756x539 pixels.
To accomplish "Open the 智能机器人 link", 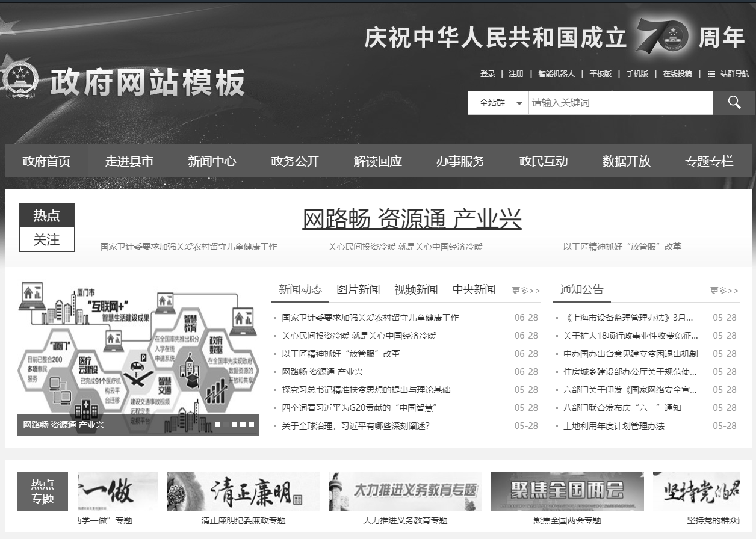I will pos(556,74).
